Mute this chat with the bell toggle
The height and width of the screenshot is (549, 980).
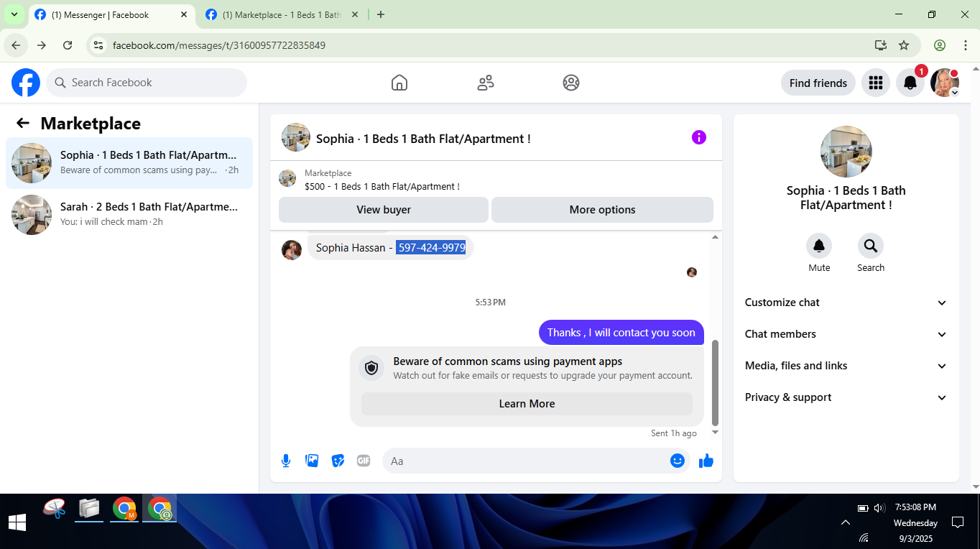819,246
